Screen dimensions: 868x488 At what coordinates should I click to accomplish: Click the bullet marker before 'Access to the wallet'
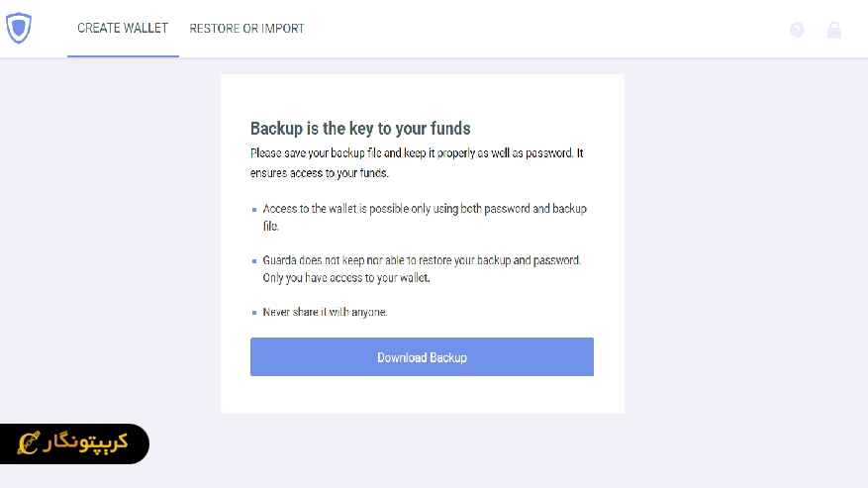point(254,210)
